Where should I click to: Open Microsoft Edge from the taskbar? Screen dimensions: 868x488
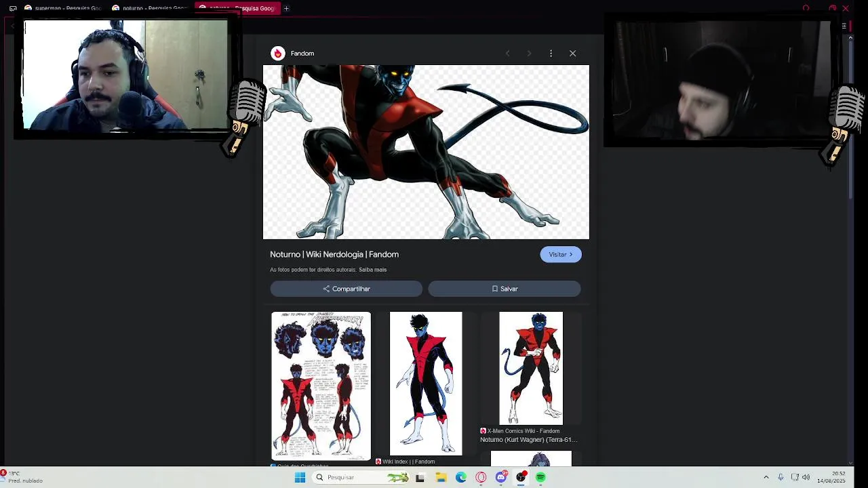pos(461,477)
